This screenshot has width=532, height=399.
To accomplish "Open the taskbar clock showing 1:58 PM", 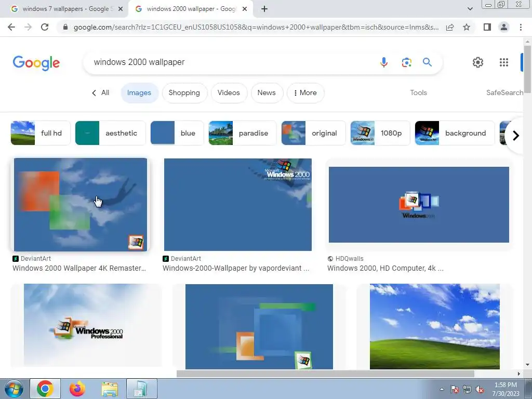I will click(x=506, y=389).
